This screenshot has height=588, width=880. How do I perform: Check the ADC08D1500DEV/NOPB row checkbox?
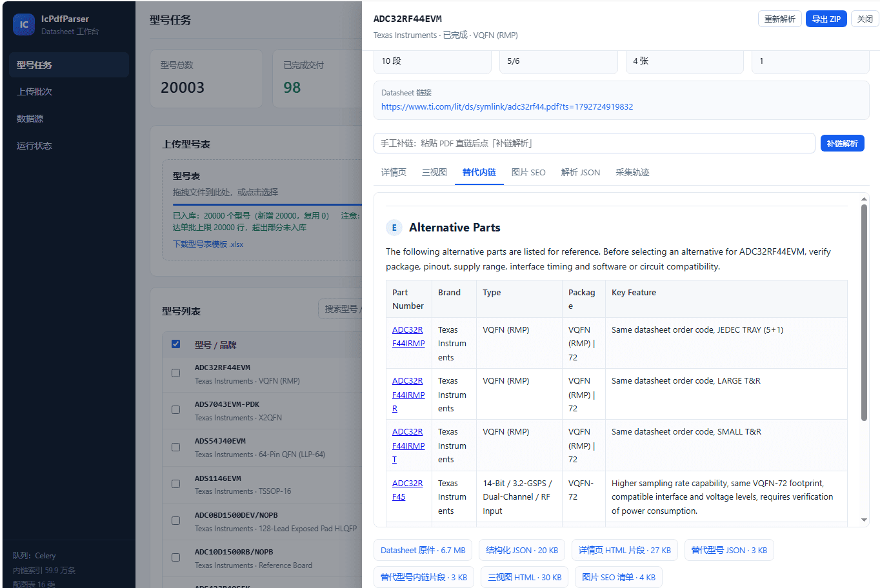click(175, 520)
